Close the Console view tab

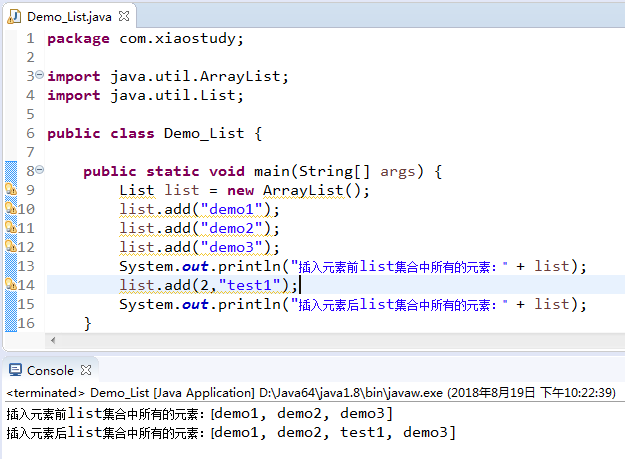pos(86,370)
